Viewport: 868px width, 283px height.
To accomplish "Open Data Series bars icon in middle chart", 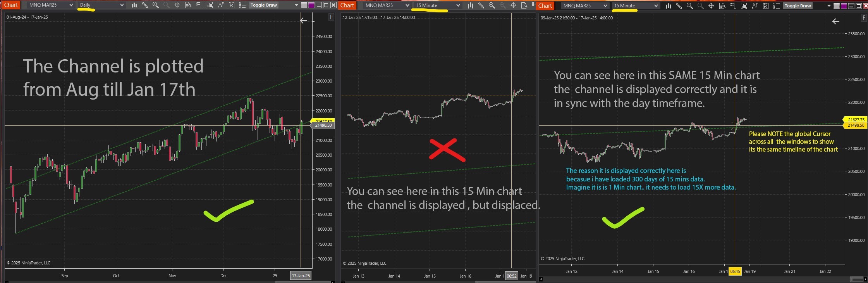I will tap(470, 5).
